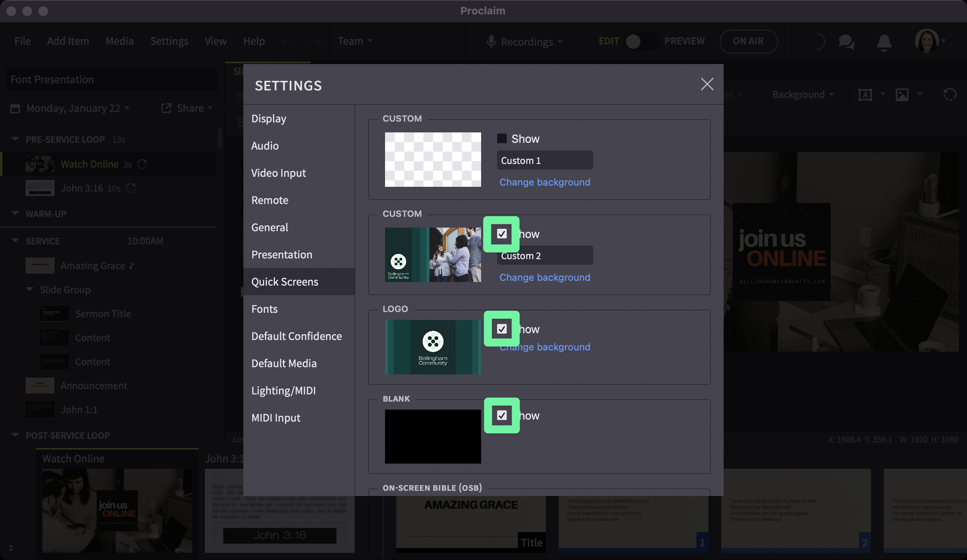Open the Media menu
The height and width of the screenshot is (560, 967).
[120, 41]
